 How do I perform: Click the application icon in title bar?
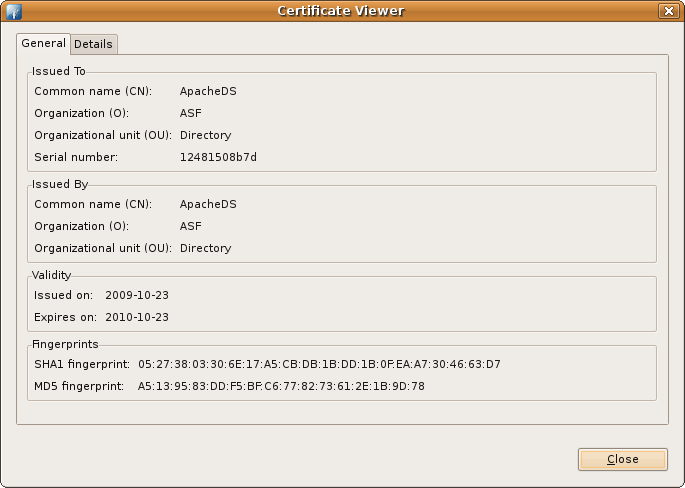pos(14,11)
